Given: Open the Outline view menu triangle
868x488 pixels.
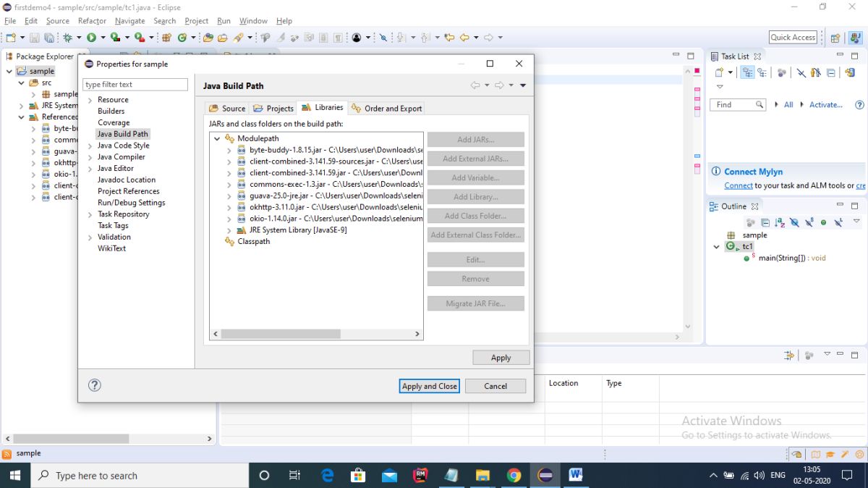Looking at the screenshot, I should click(x=856, y=222).
